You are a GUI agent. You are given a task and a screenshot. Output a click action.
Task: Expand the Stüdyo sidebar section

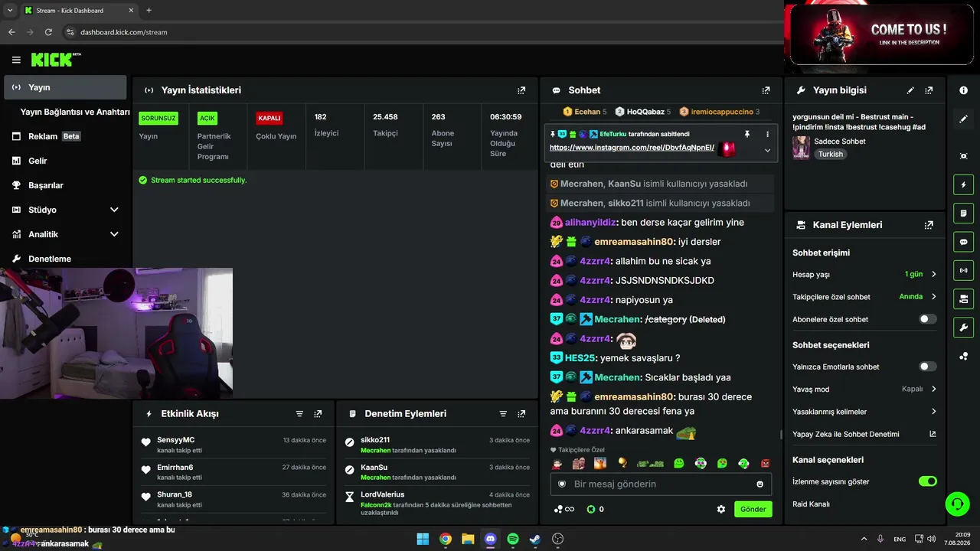[x=114, y=210]
